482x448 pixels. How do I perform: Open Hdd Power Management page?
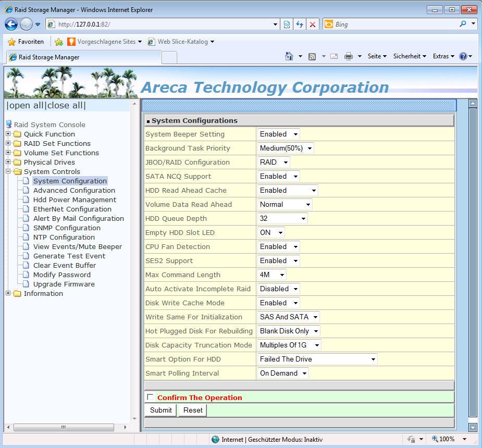click(x=75, y=200)
